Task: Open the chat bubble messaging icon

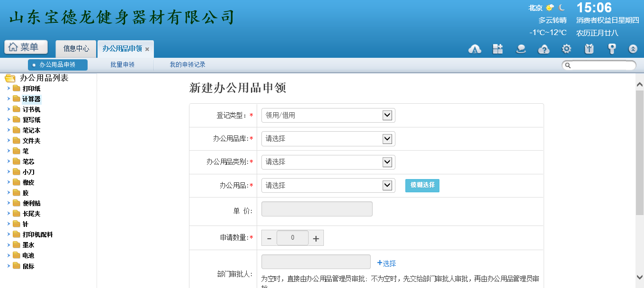Action: [521, 49]
